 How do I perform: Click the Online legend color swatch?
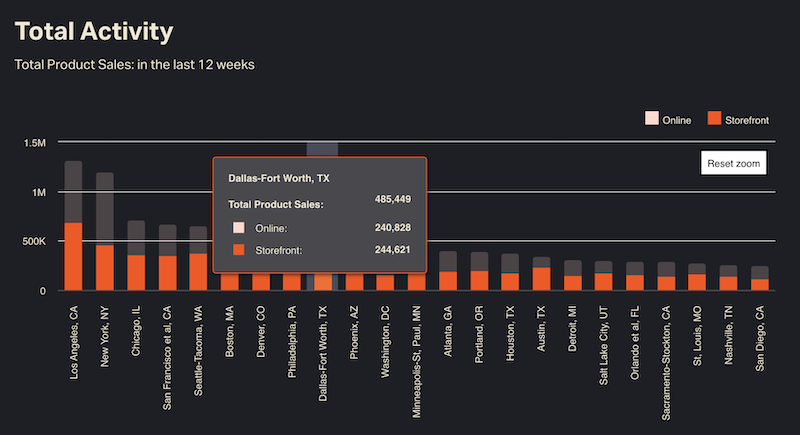pyautogui.click(x=651, y=120)
